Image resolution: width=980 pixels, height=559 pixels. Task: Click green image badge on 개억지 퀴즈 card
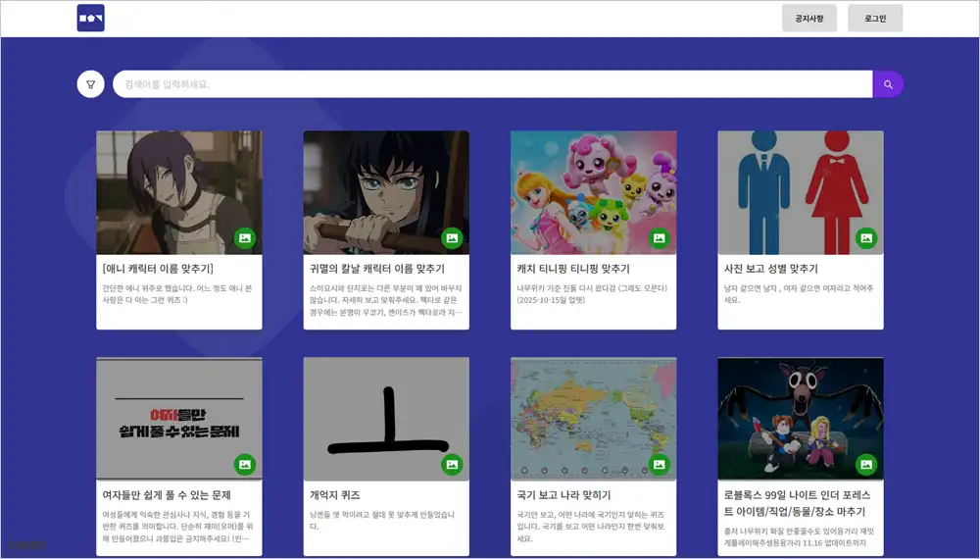(452, 465)
